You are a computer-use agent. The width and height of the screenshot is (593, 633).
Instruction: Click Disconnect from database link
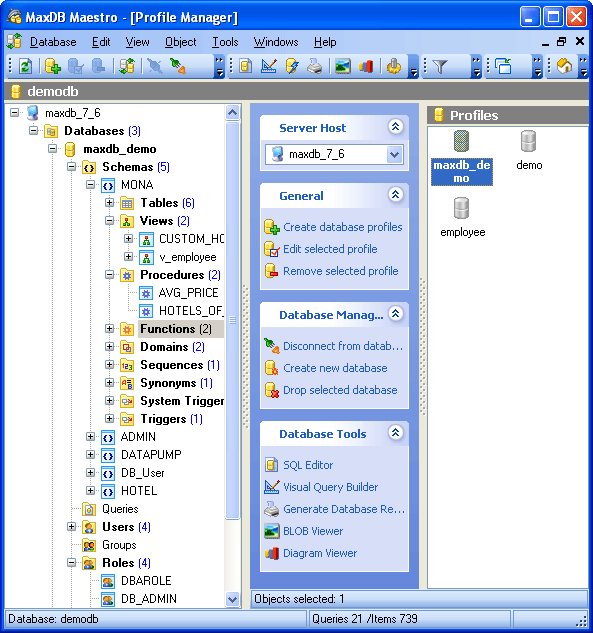[x=343, y=346]
